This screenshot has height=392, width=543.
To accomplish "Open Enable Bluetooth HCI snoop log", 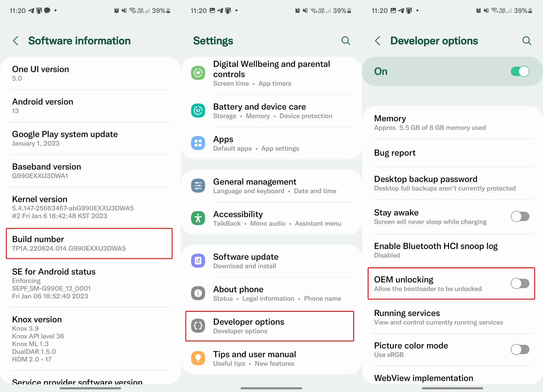I will (452, 250).
